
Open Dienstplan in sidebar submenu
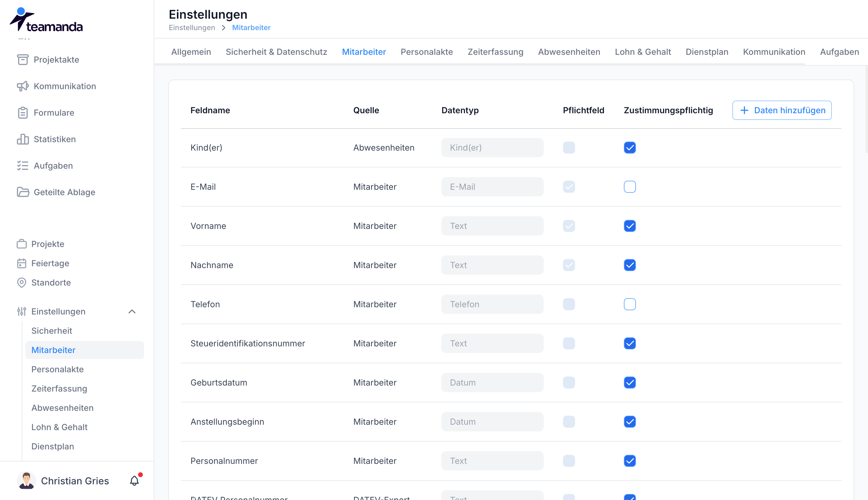tap(52, 446)
